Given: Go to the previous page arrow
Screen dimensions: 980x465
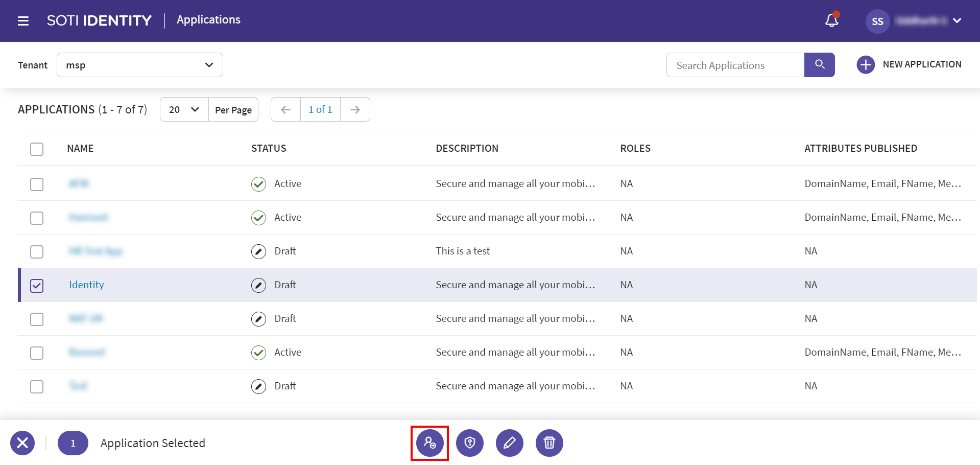Looking at the screenshot, I should pos(285,109).
